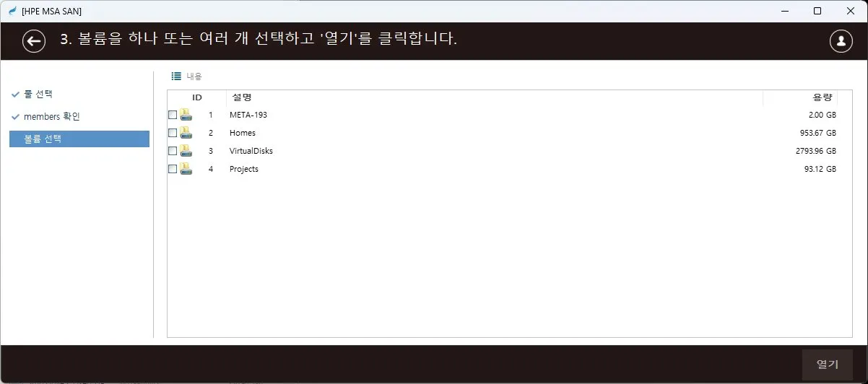The image size is (868, 384).
Task: Select the META-193 row name
Action: (x=248, y=115)
